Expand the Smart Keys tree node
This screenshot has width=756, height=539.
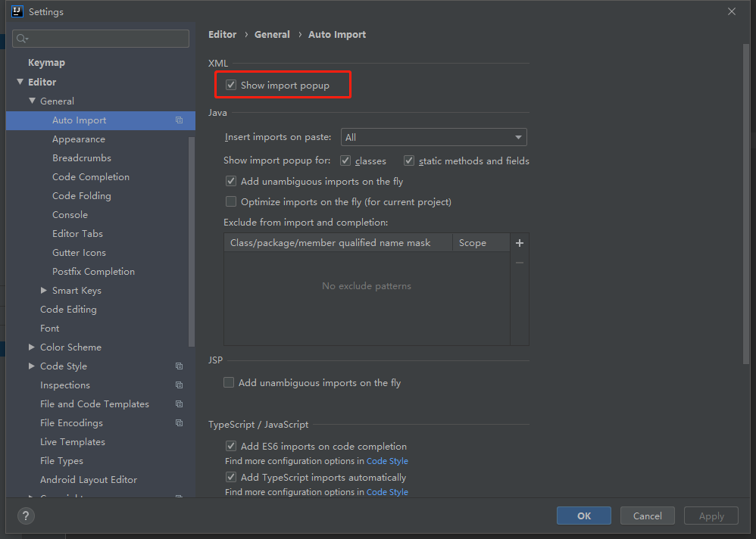[x=44, y=290]
